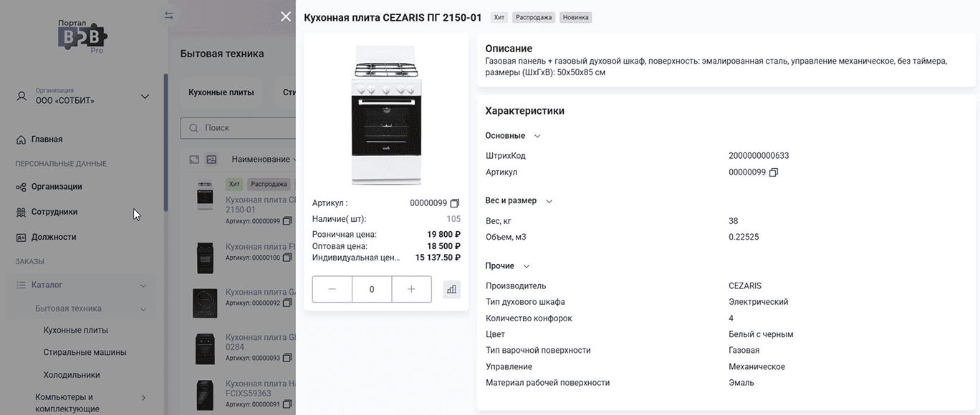
Task: Close the product detail panel
Action: (286, 16)
